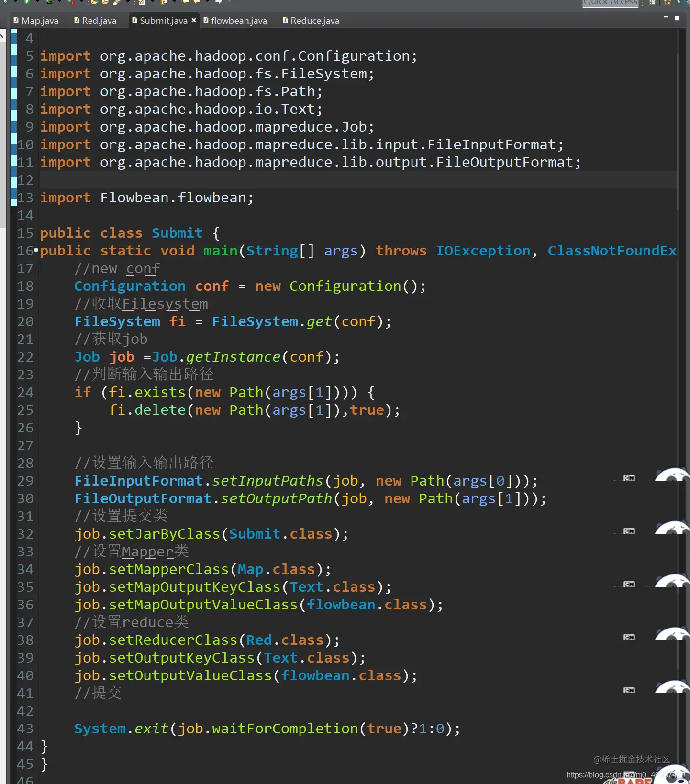Click 'FileOutputFormat' in the line 11 import

[x=504, y=162]
